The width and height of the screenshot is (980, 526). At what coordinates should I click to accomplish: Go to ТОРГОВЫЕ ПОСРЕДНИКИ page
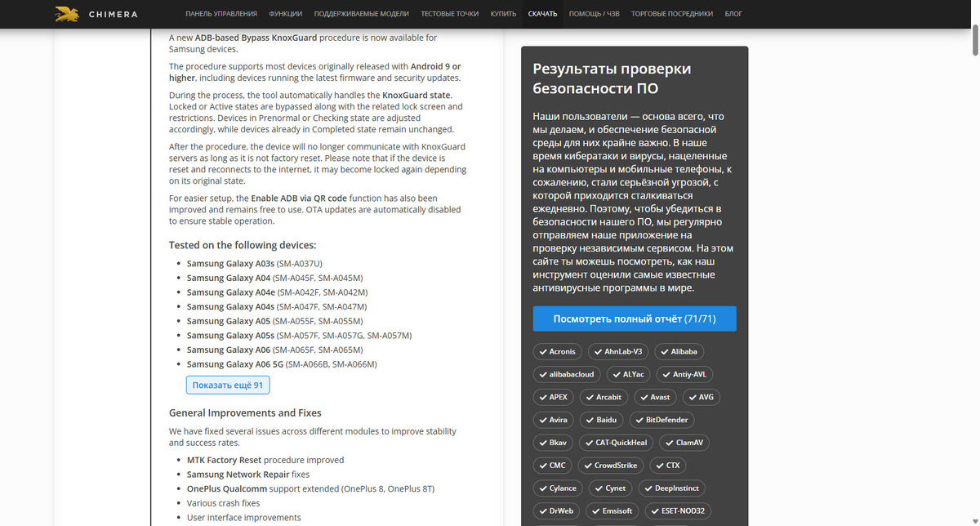(x=672, y=14)
